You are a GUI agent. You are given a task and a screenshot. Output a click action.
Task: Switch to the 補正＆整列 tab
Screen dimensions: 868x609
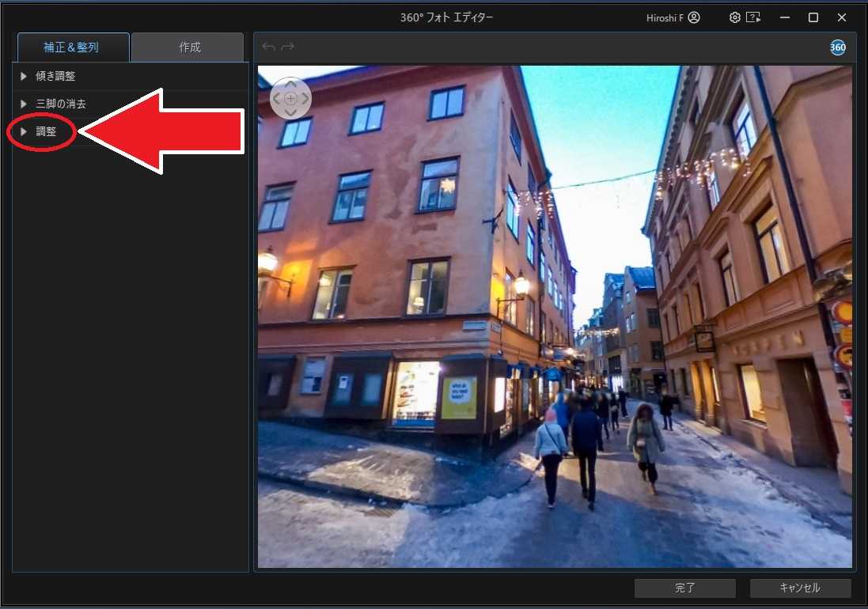click(x=72, y=47)
